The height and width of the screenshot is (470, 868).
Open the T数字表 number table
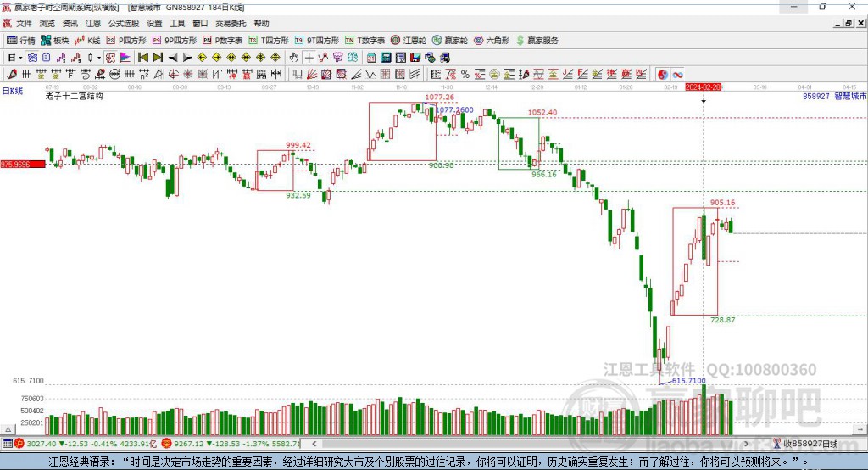[x=364, y=41]
